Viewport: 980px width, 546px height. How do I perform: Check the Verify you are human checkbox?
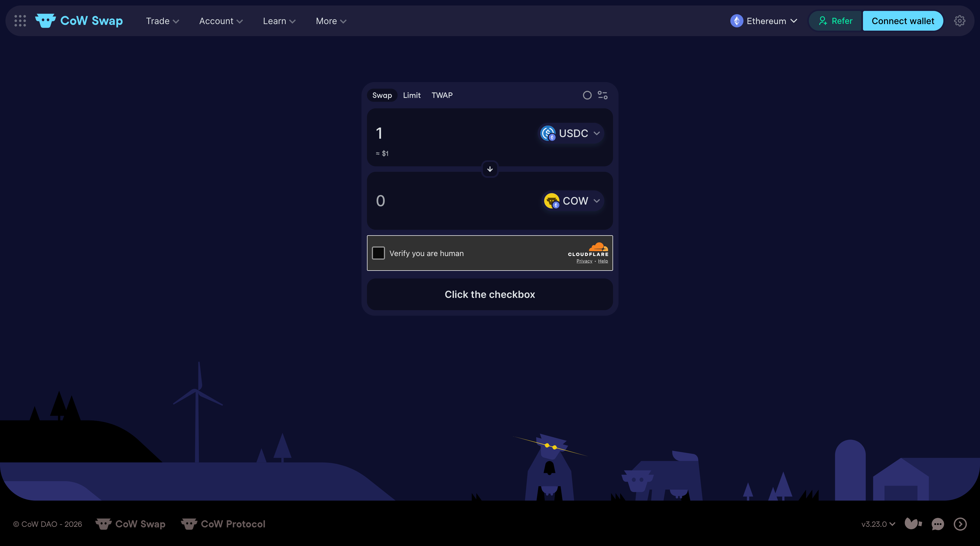point(378,253)
